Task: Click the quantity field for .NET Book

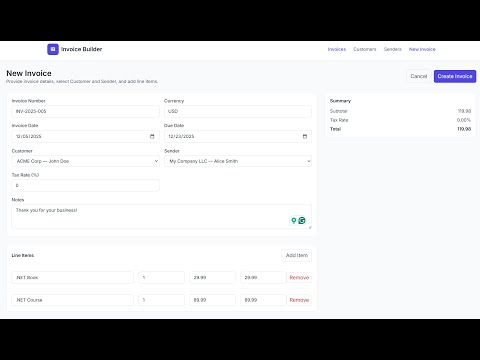Action: (x=161, y=277)
